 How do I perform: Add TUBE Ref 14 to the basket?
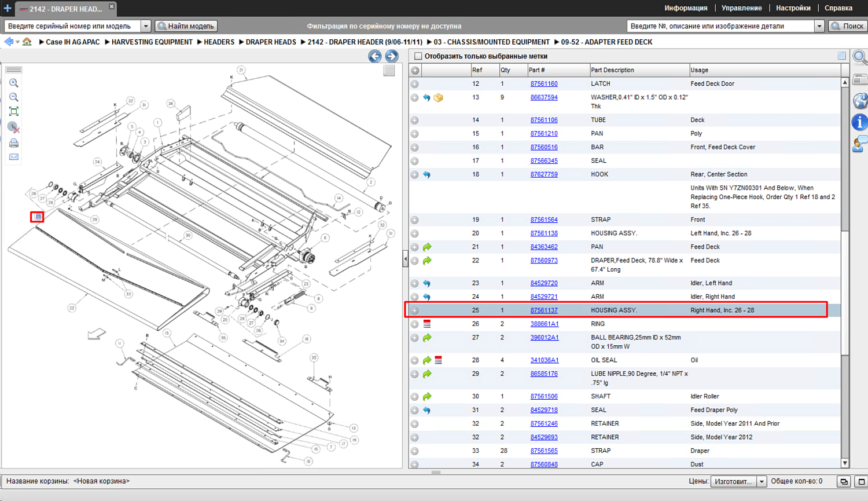415,120
